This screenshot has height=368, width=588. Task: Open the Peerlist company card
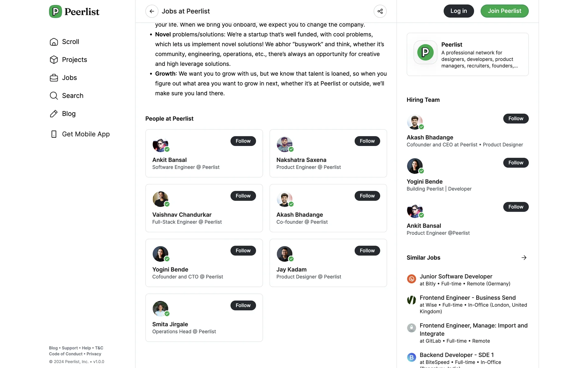(x=467, y=55)
